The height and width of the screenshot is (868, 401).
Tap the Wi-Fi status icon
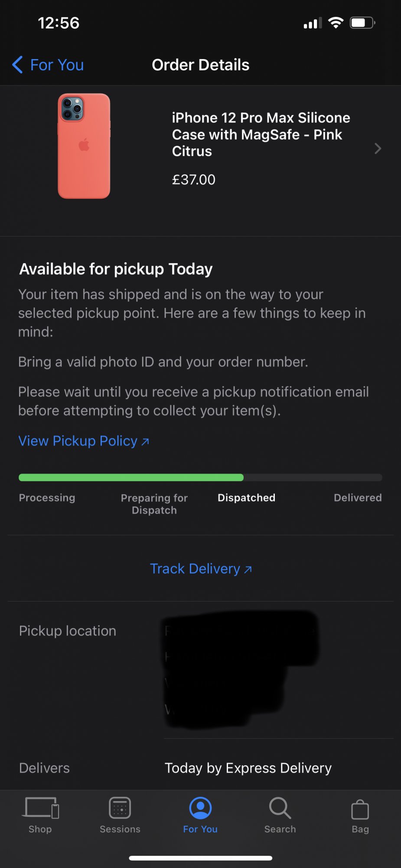pyautogui.click(x=336, y=23)
